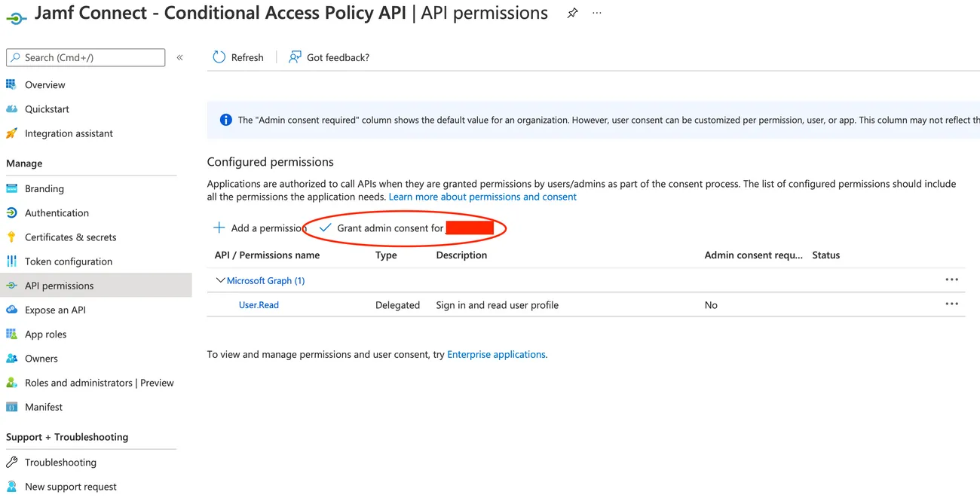Click the API permissions sidebar icon
The image size is (980, 498).
(11, 286)
